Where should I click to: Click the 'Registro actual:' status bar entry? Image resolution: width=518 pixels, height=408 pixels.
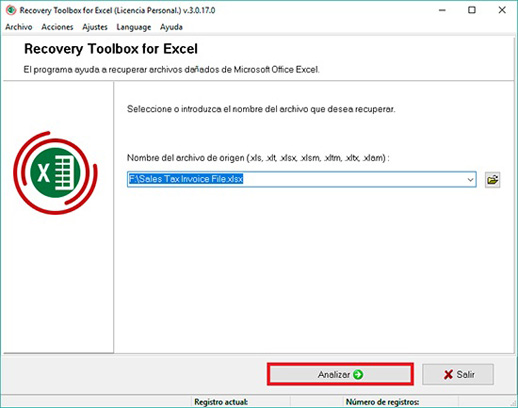(x=221, y=402)
